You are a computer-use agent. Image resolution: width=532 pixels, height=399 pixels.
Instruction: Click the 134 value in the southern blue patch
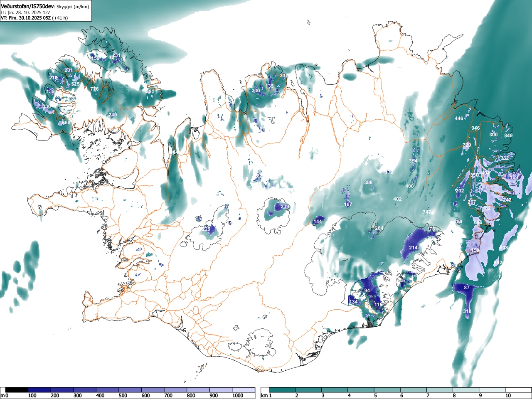click(353, 302)
